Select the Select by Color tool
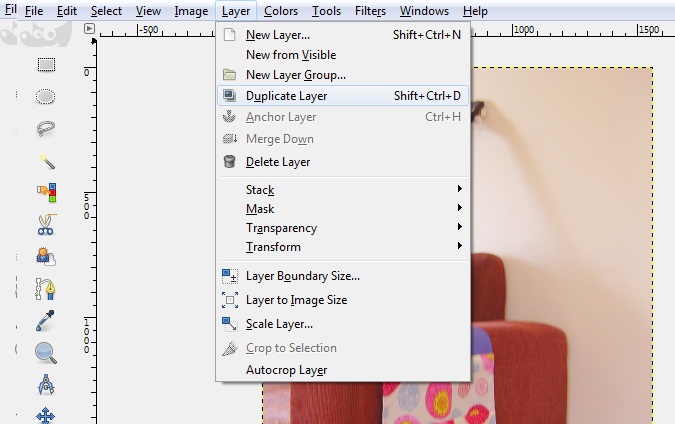Screen dimensions: 675x424 tap(46, 192)
